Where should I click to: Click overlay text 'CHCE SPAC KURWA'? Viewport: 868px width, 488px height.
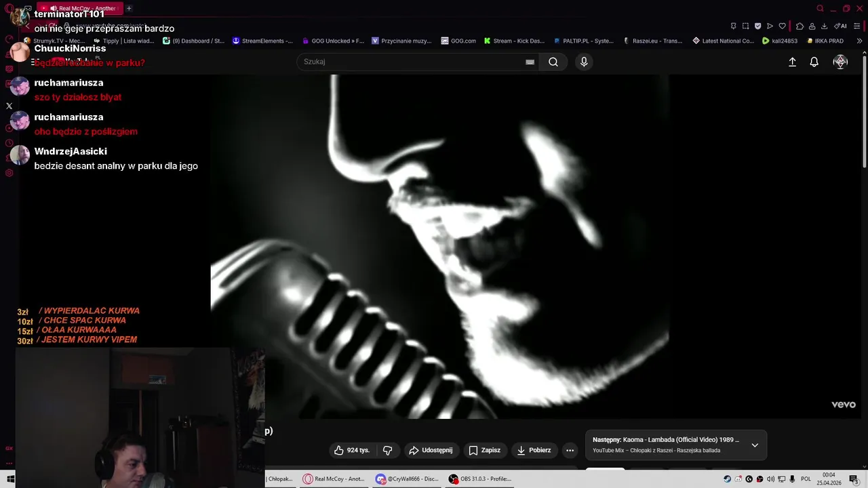point(85,321)
